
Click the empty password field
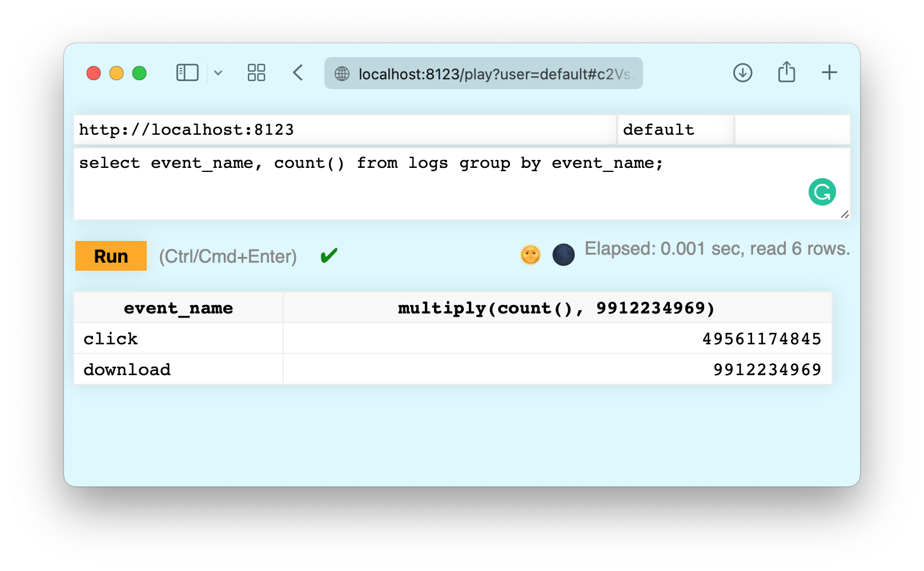click(792, 130)
